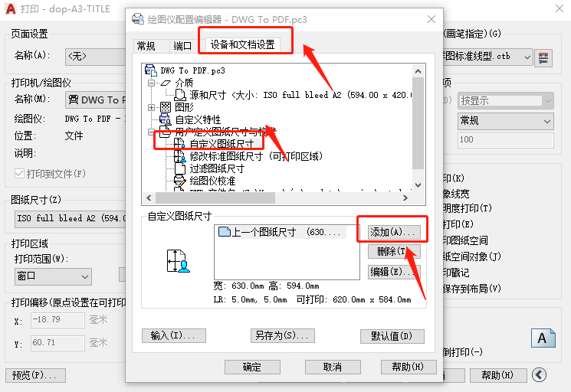
Task: Close the plotter configuration editor dialog
Action: (x=432, y=19)
